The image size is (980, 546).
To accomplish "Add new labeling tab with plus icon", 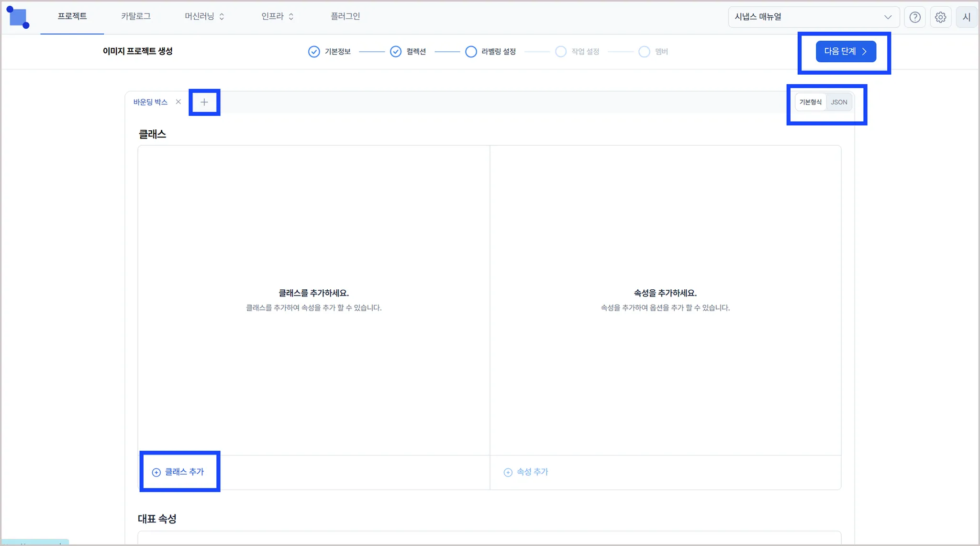I will point(204,102).
